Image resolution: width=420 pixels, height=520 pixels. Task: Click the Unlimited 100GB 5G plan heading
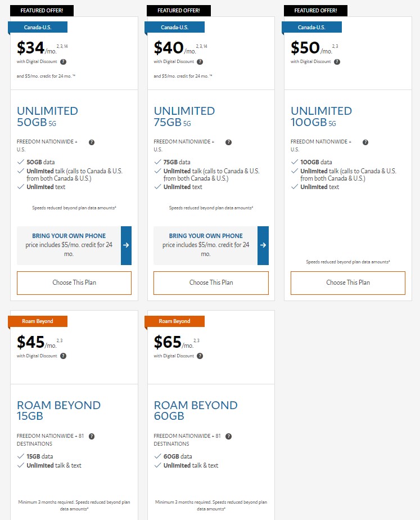321,116
